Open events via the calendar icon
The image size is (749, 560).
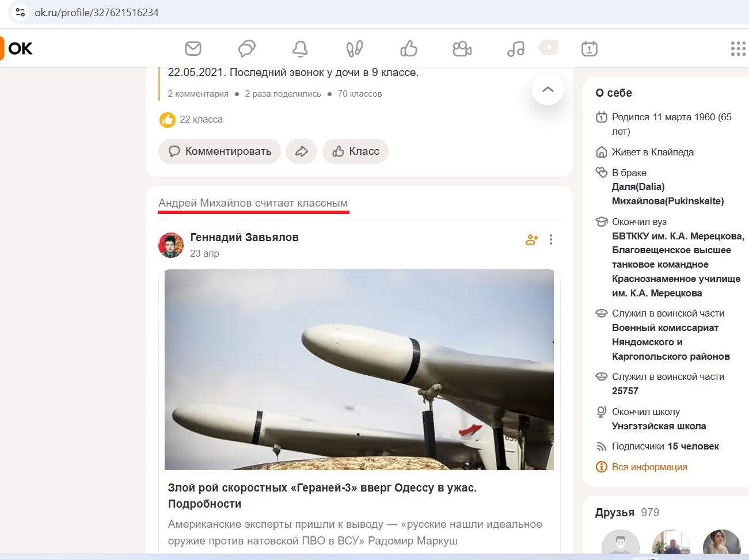[590, 49]
